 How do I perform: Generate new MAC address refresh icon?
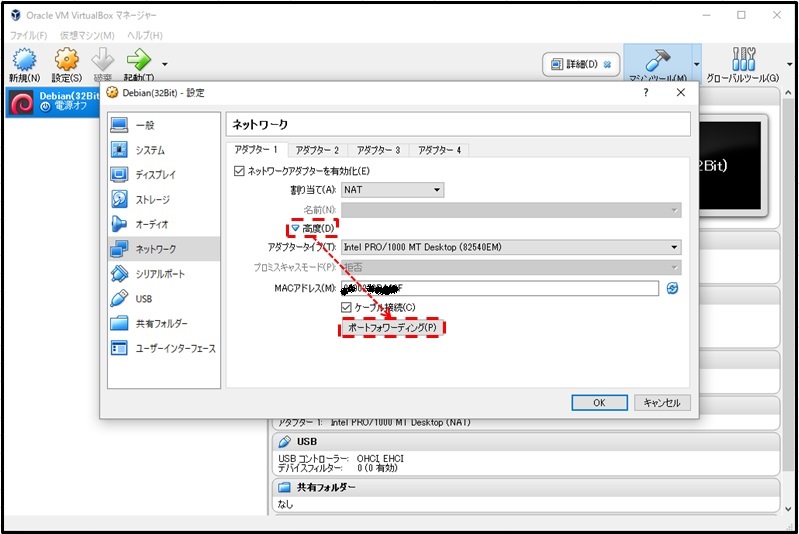point(672,288)
